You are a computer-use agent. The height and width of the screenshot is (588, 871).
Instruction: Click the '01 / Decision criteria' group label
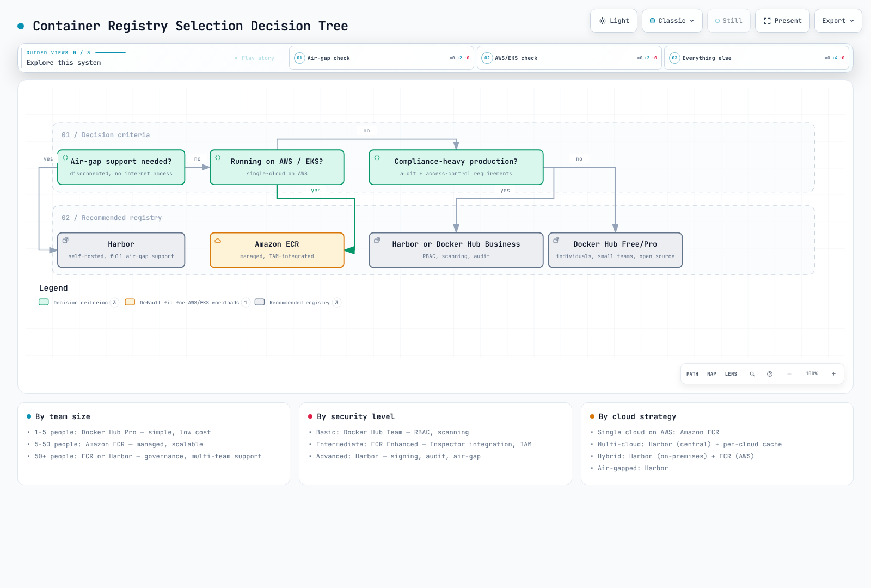coord(106,135)
